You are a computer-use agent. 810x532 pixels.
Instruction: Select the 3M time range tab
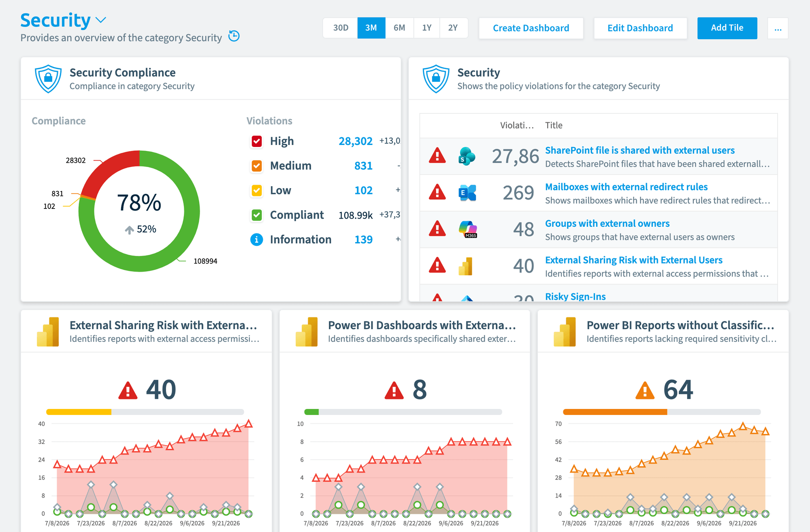(371, 28)
